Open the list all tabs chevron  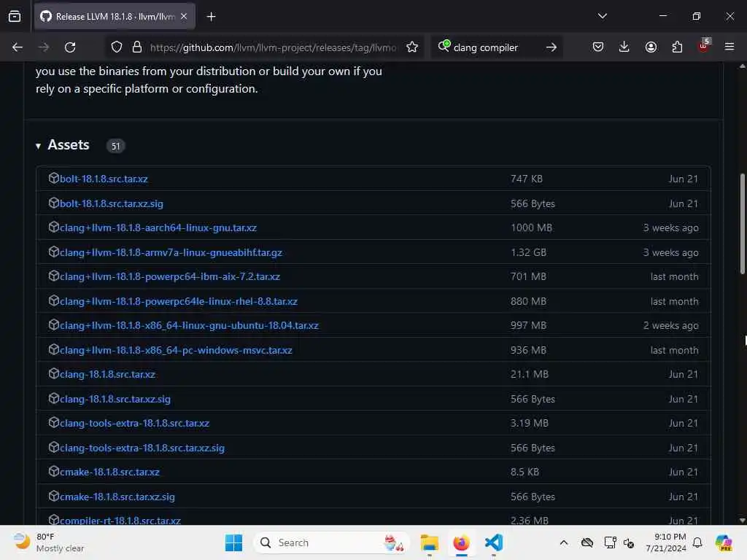tap(603, 16)
